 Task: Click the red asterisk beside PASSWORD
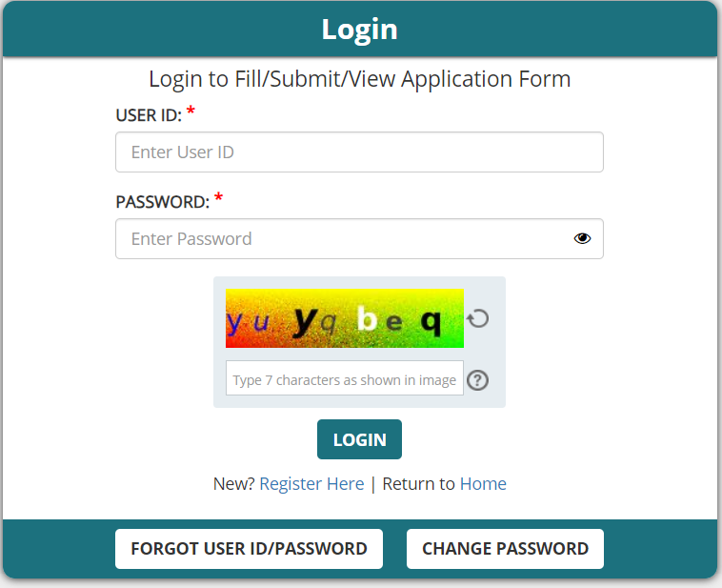pos(218,198)
